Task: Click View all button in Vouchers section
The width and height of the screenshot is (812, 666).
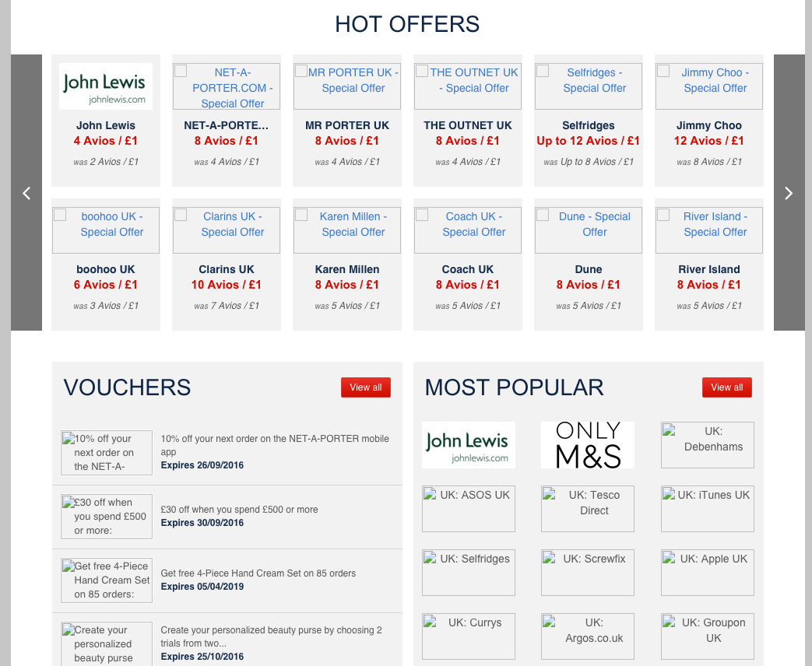Action: 366,387
